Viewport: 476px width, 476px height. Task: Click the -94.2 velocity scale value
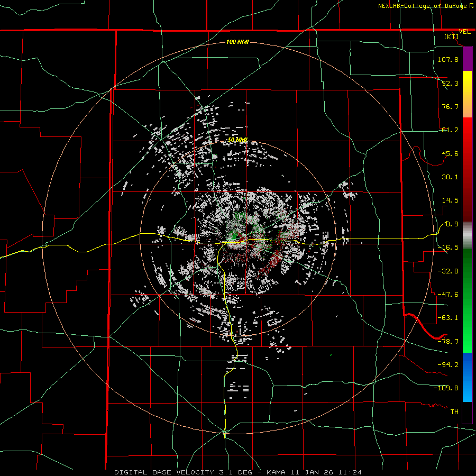pyautogui.click(x=448, y=364)
